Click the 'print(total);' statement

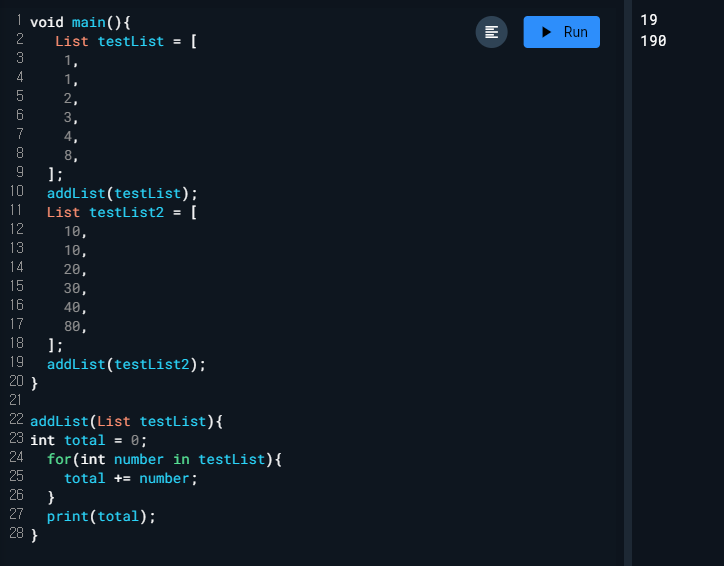101,516
